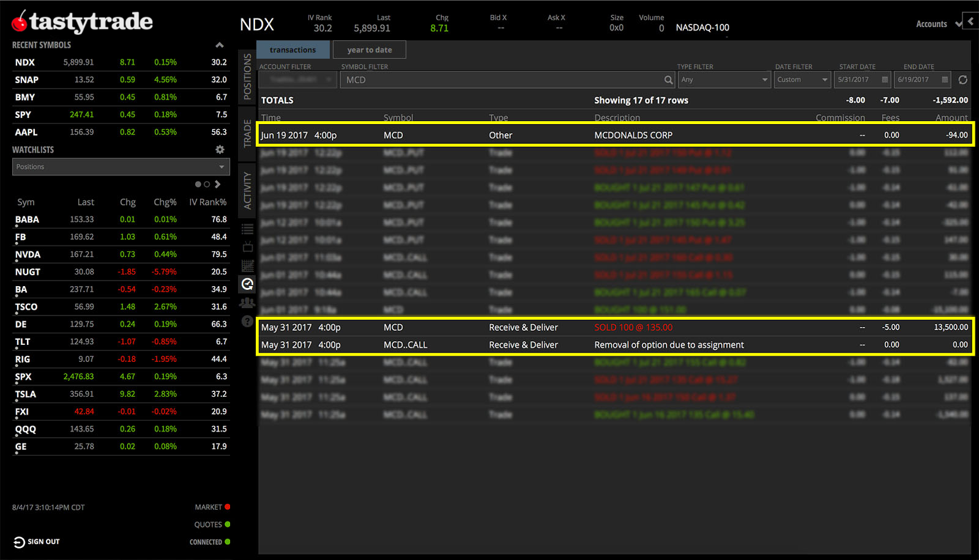The width and height of the screenshot is (979, 560).
Task: Select TLT in the watchlist
Action: [121, 342]
